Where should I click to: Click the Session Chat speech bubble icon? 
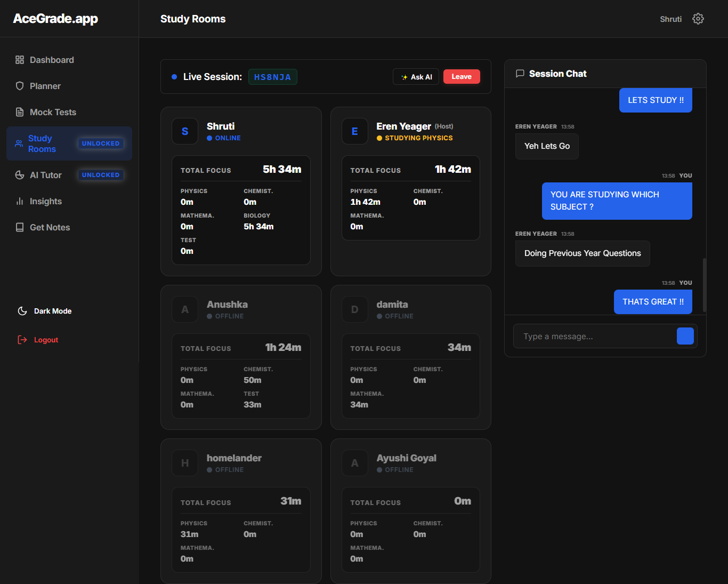click(x=520, y=74)
